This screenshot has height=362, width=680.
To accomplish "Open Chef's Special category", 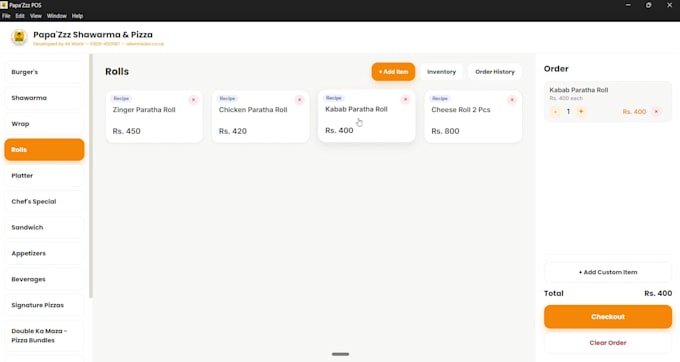I will click(x=44, y=202).
